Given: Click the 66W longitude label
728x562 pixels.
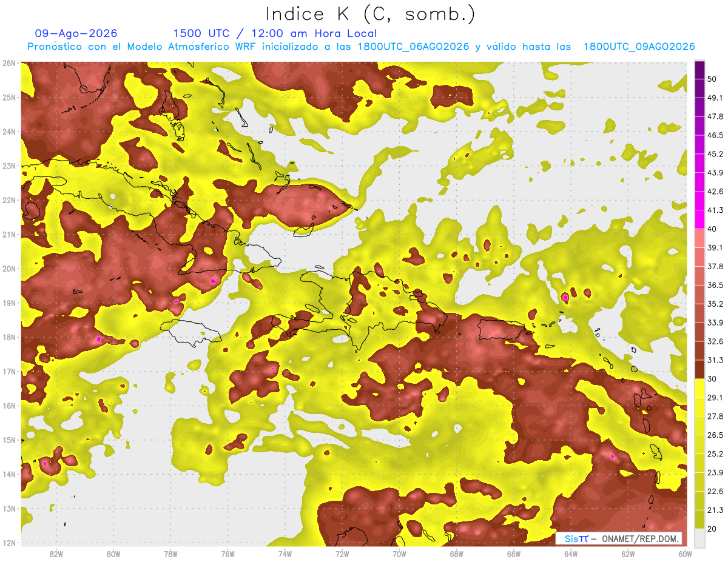Looking at the screenshot, I should 514,554.
